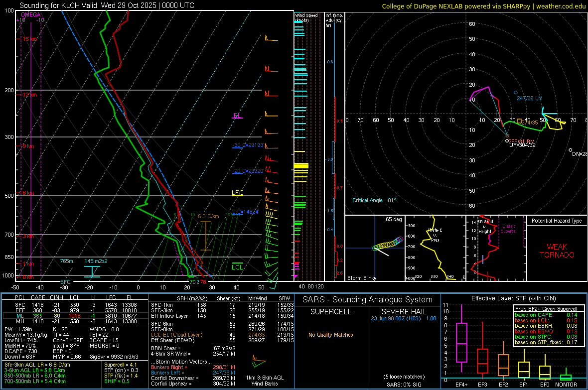Select the SFC parcel row

75,305
